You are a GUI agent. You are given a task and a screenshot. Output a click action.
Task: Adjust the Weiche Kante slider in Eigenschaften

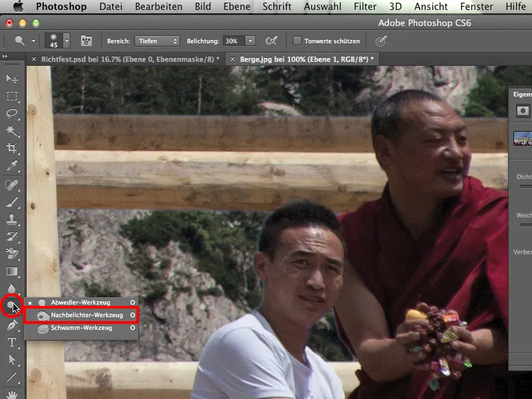click(525, 225)
